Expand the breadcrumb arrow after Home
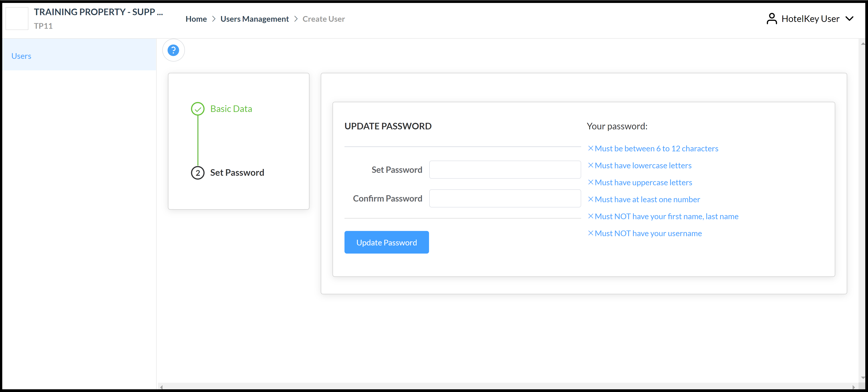 click(x=214, y=19)
